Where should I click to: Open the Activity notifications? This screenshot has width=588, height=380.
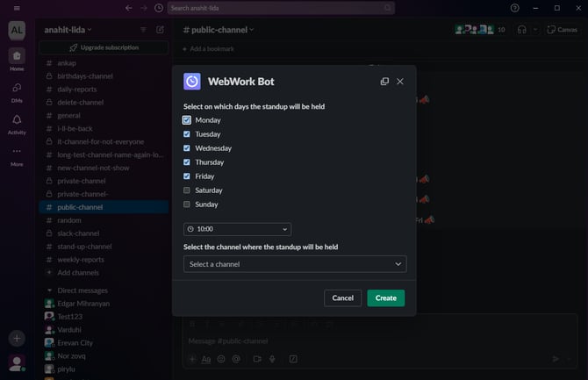[x=17, y=122]
